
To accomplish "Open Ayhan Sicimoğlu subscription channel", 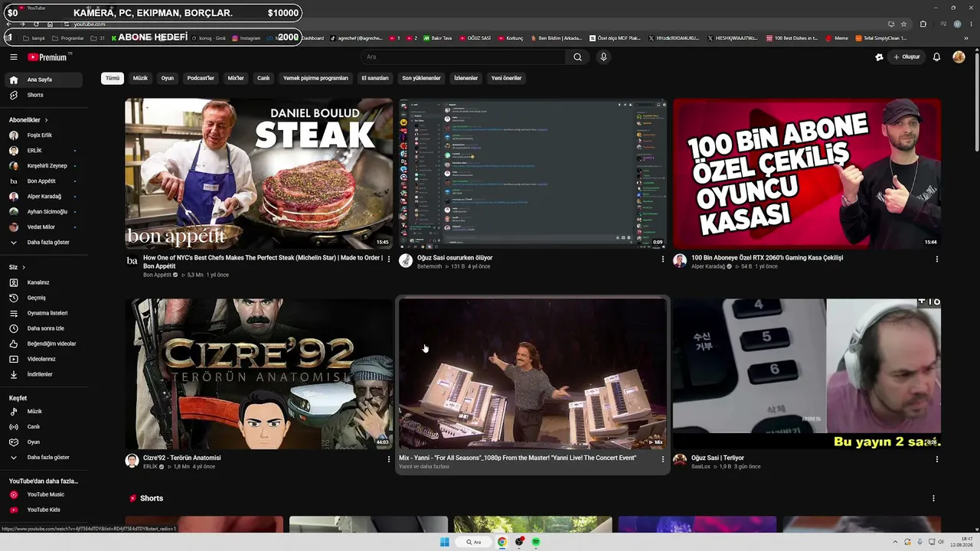I will coord(43,212).
